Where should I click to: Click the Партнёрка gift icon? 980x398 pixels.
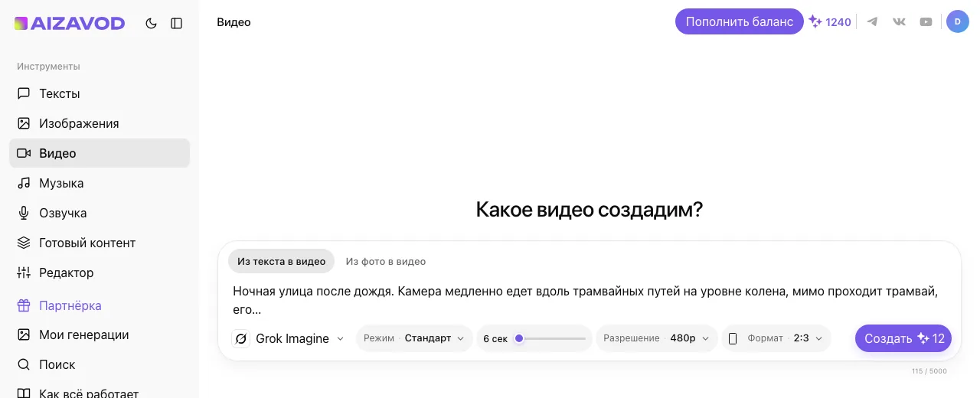pyautogui.click(x=24, y=305)
